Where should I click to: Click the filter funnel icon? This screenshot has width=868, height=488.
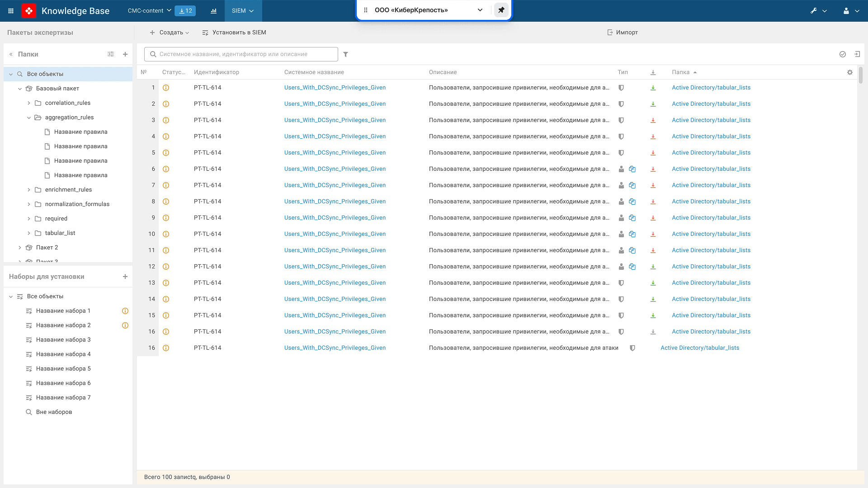[x=345, y=54]
